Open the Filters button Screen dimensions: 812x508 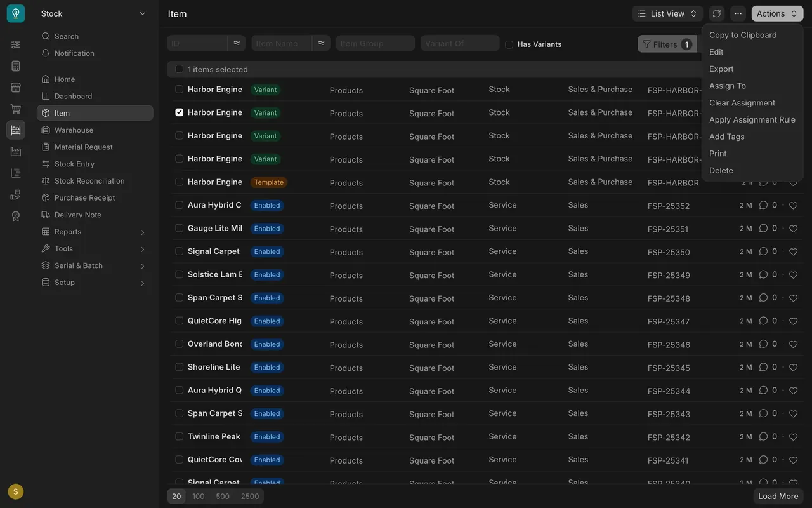(667, 44)
